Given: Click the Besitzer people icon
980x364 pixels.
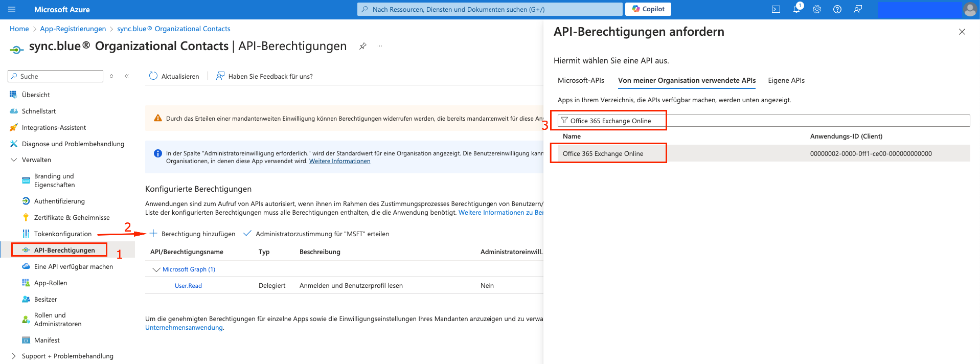Looking at the screenshot, I should (x=26, y=299).
